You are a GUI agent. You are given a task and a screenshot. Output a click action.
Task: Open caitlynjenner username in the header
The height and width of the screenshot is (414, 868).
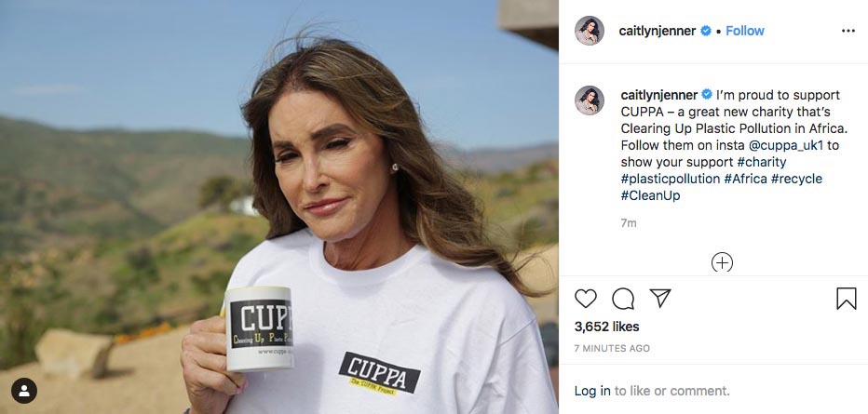coord(658,31)
